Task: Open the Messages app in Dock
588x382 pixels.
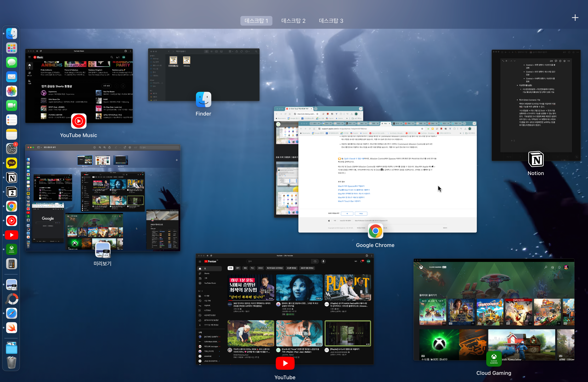Action: pyautogui.click(x=12, y=62)
